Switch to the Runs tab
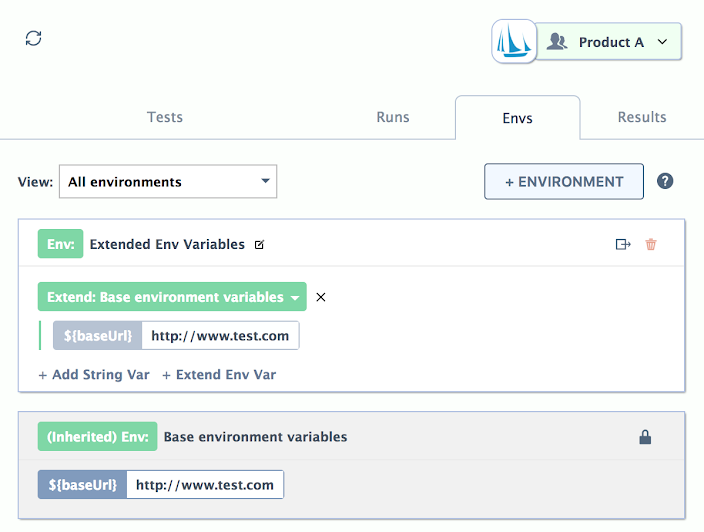This screenshot has width=704, height=532. point(393,117)
